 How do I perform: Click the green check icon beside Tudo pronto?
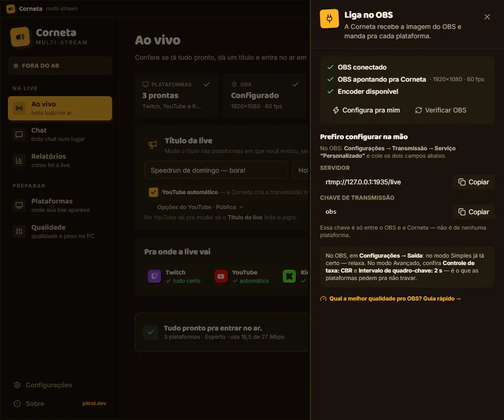[x=150, y=332]
